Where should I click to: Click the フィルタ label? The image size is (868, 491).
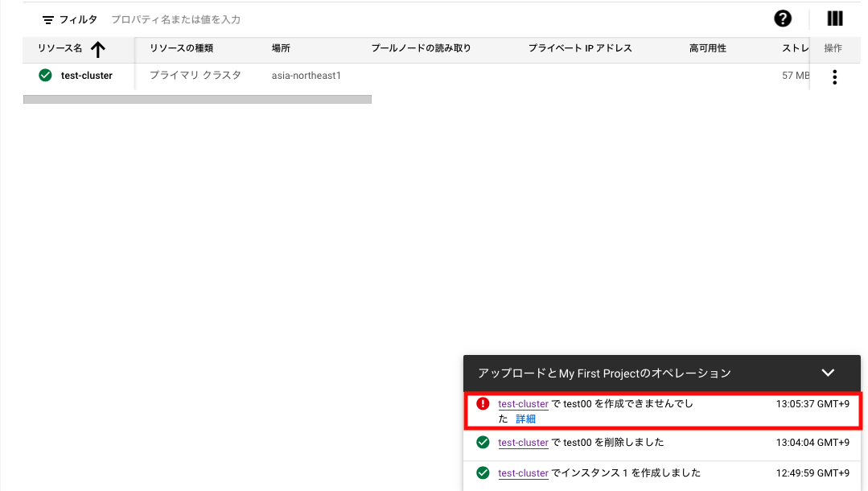pyautogui.click(x=78, y=19)
